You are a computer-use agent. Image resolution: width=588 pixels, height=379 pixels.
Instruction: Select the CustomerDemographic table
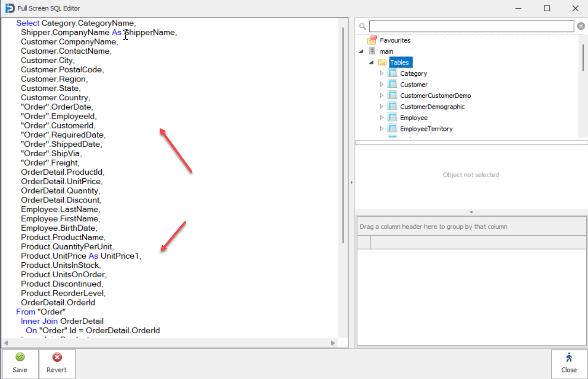pos(432,106)
